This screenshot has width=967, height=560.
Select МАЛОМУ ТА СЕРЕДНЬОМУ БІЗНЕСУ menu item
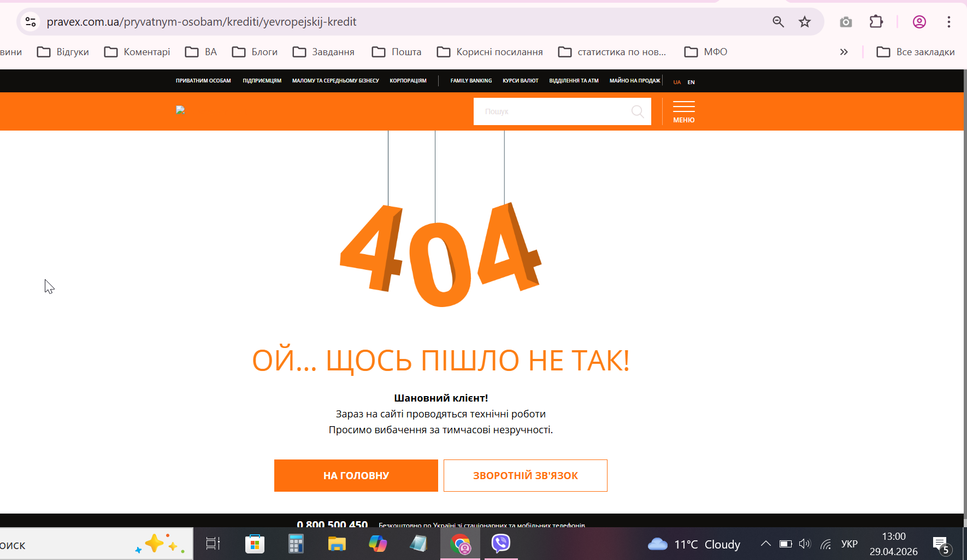pos(335,81)
